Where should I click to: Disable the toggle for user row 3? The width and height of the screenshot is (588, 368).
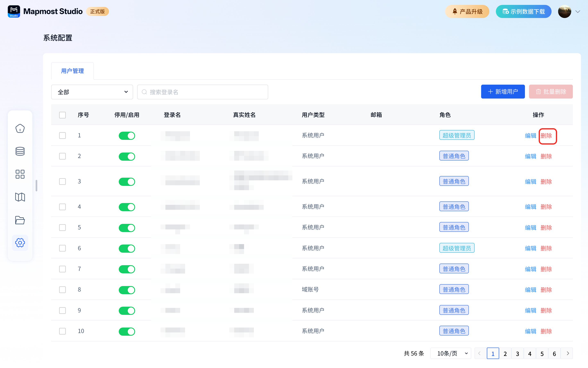[x=127, y=182]
